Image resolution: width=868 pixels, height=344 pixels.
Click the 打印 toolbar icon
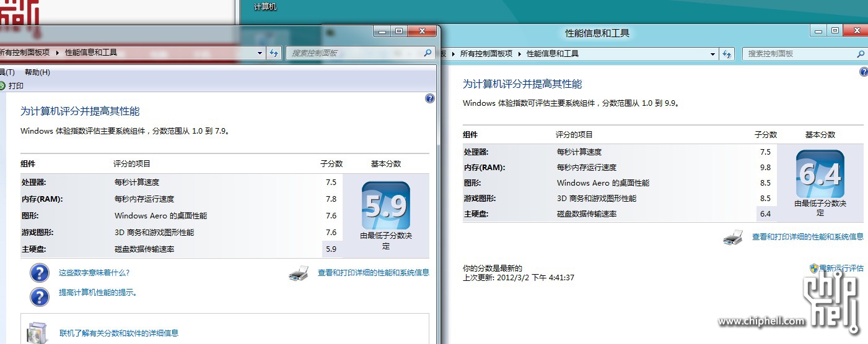[2, 85]
